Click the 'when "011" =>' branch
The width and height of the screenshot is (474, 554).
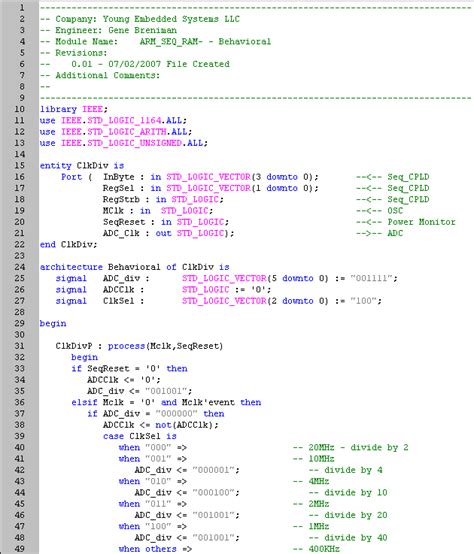click(x=153, y=504)
